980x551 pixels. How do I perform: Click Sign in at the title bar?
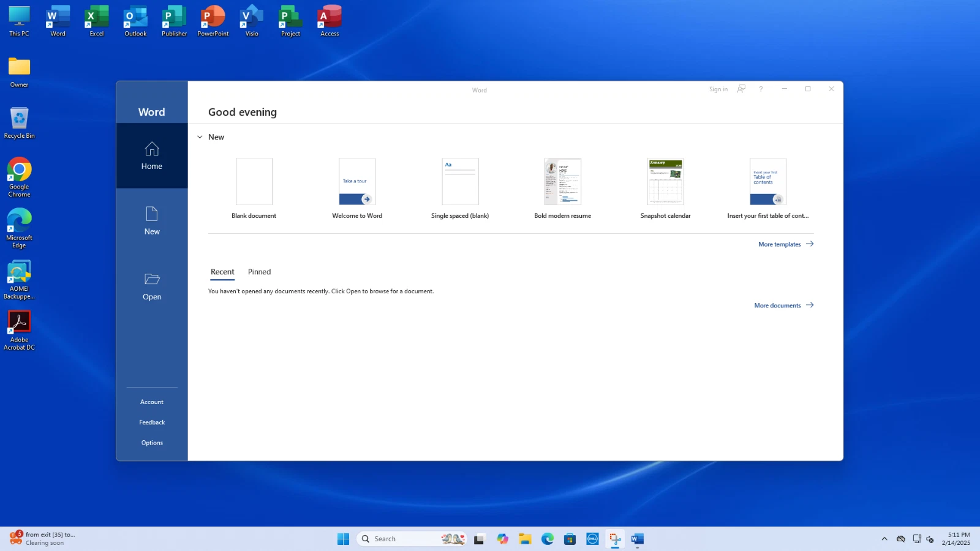tap(718, 89)
